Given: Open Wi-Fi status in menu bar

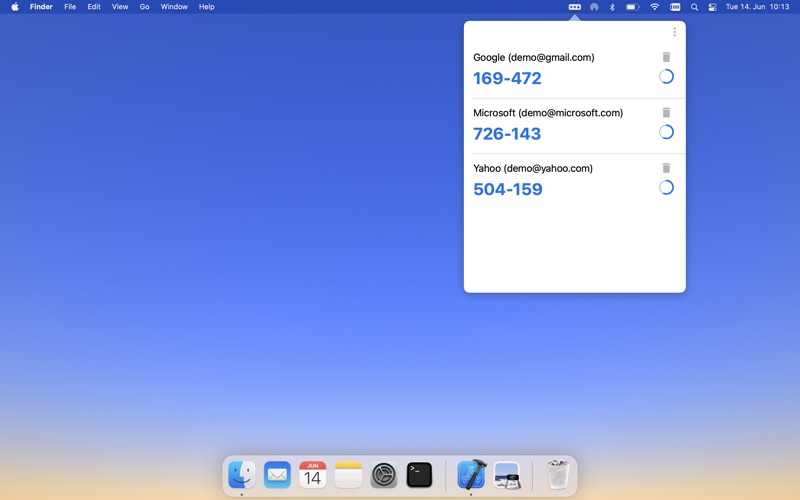Looking at the screenshot, I should coord(655,7).
